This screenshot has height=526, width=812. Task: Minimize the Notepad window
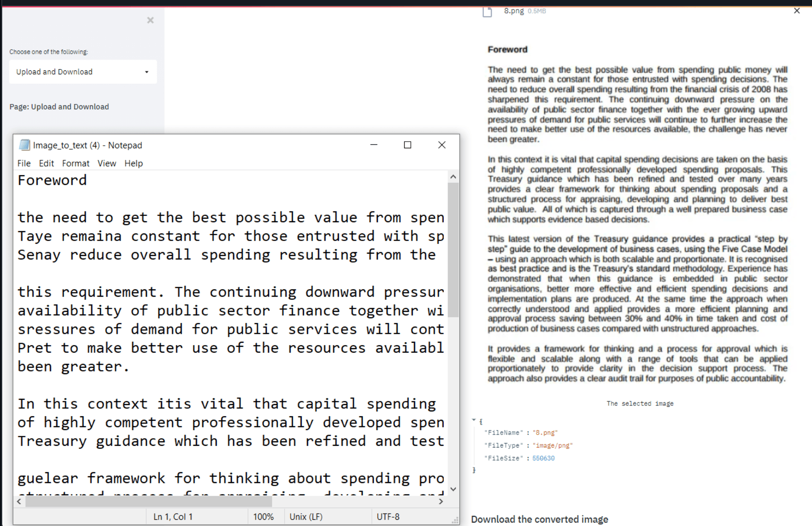(374, 145)
